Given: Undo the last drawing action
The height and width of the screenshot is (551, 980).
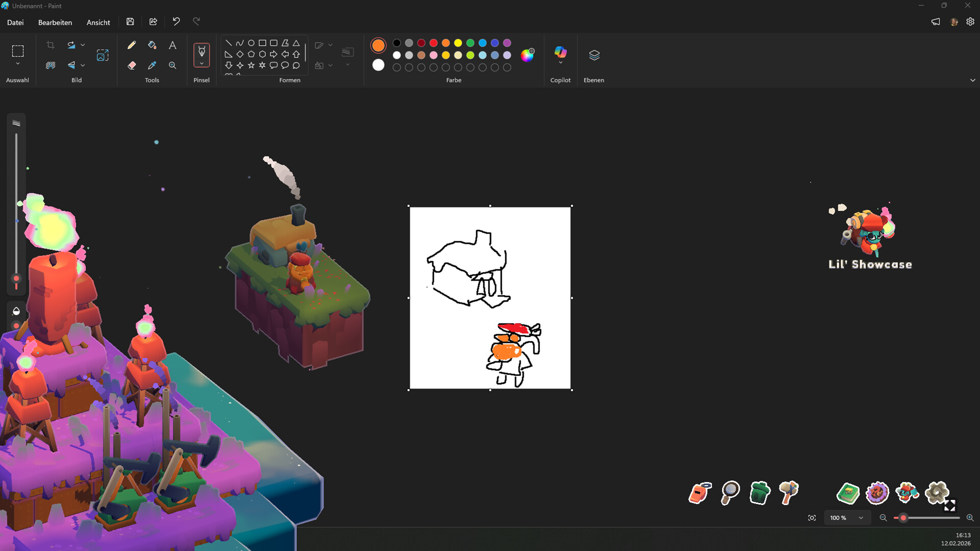Looking at the screenshot, I should 176,21.
